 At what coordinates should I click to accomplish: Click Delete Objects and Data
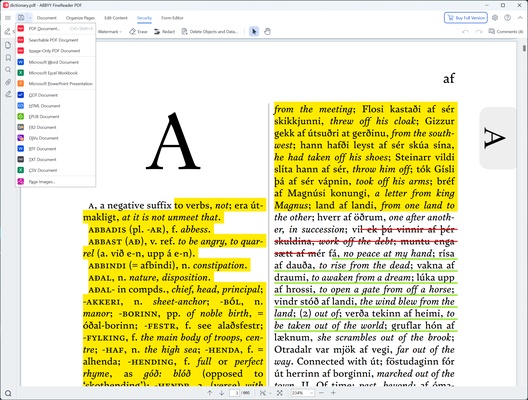point(210,32)
